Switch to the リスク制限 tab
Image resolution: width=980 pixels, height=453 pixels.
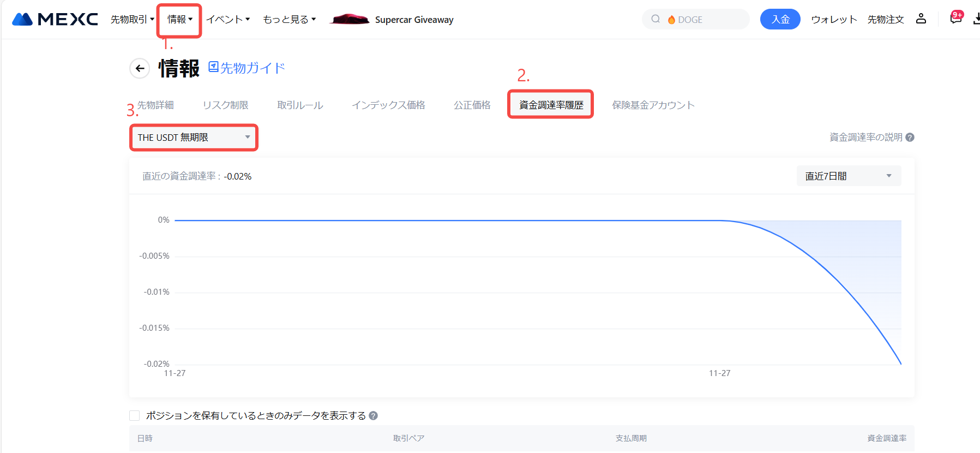pos(225,105)
